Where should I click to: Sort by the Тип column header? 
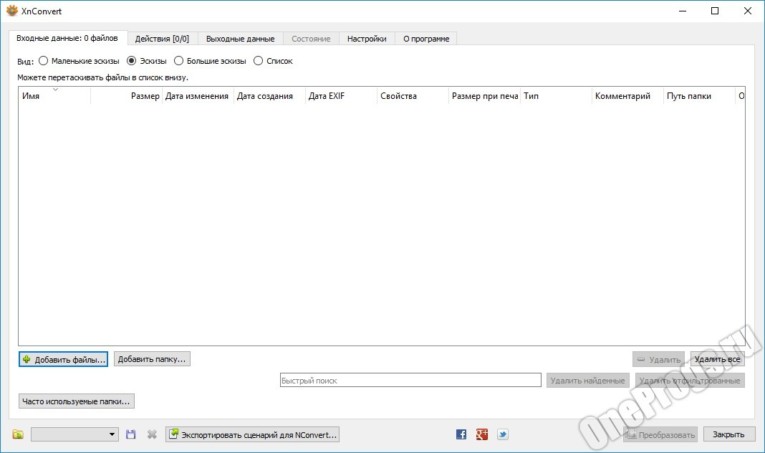[x=556, y=96]
